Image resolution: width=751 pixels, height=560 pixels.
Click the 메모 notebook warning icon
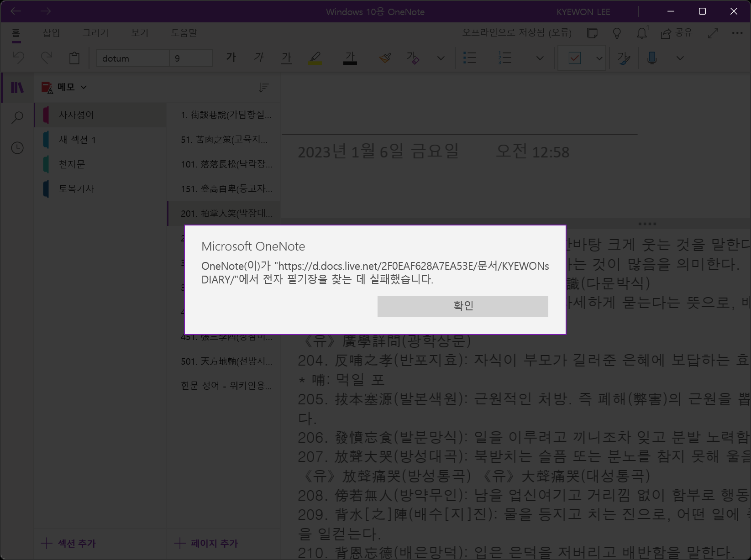(x=47, y=87)
